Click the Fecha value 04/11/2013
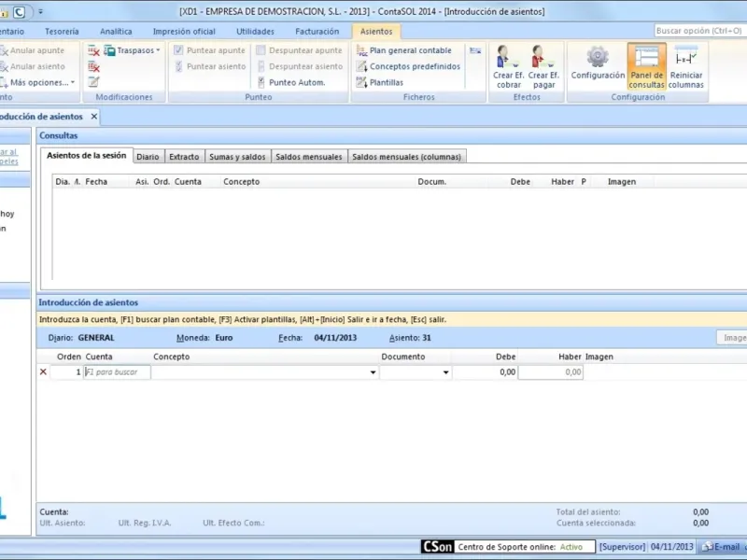This screenshot has height=560, width=747. pos(335,338)
